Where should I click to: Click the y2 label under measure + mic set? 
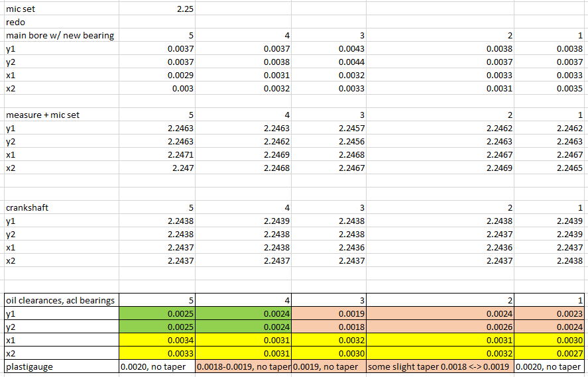click(62, 141)
